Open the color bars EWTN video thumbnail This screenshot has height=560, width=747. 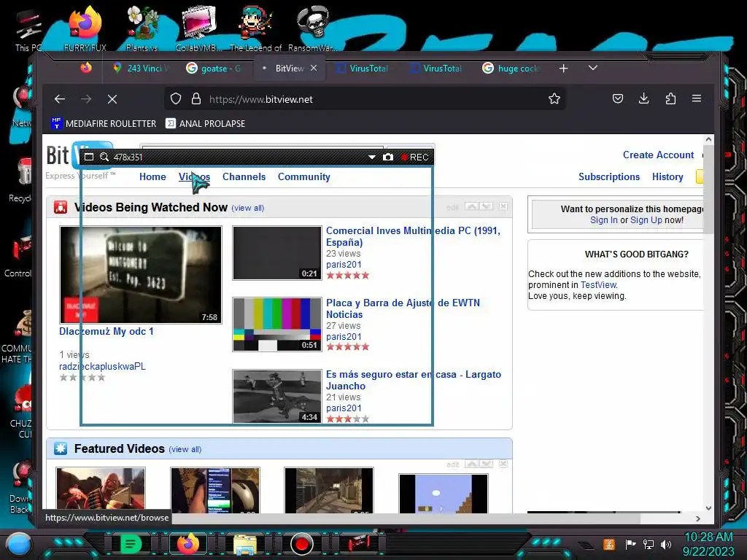pos(277,324)
